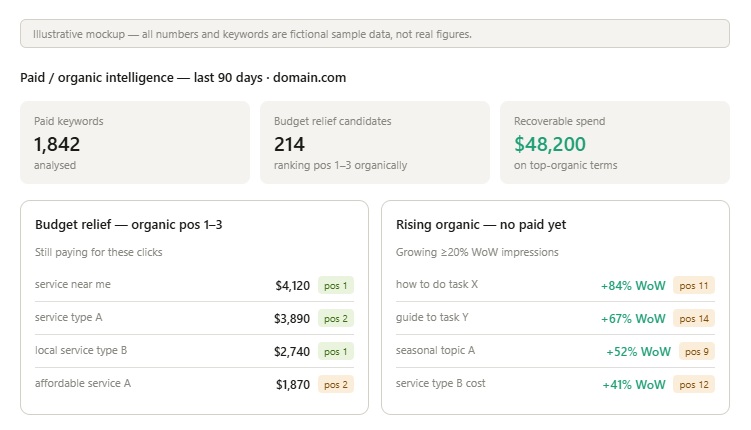Click 'Rising organic — no paid yet' title
The width and height of the screenshot is (751, 430).
point(481,225)
